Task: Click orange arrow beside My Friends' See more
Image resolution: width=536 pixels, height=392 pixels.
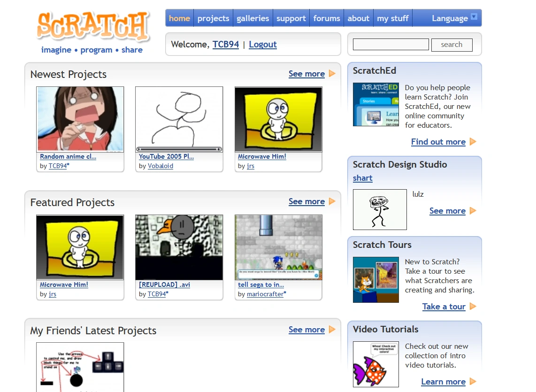Action: point(332,330)
